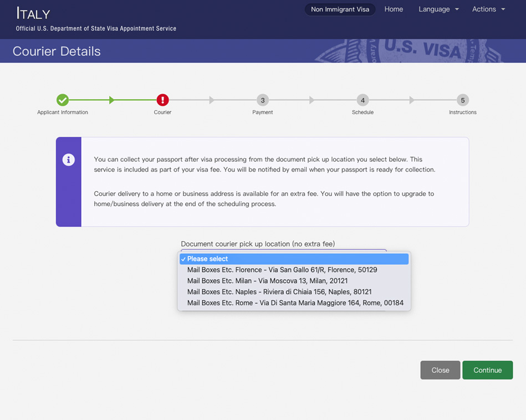Select Mail Boxes Etc. Milan pickup location
This screenshot has width=526, height=420.
(x=294, y=281)
